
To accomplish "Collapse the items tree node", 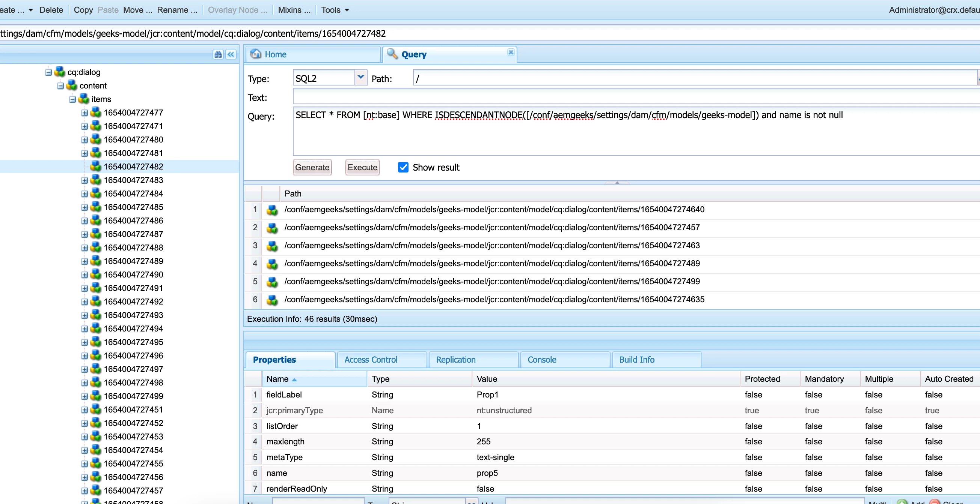I will tap(73, 99).
